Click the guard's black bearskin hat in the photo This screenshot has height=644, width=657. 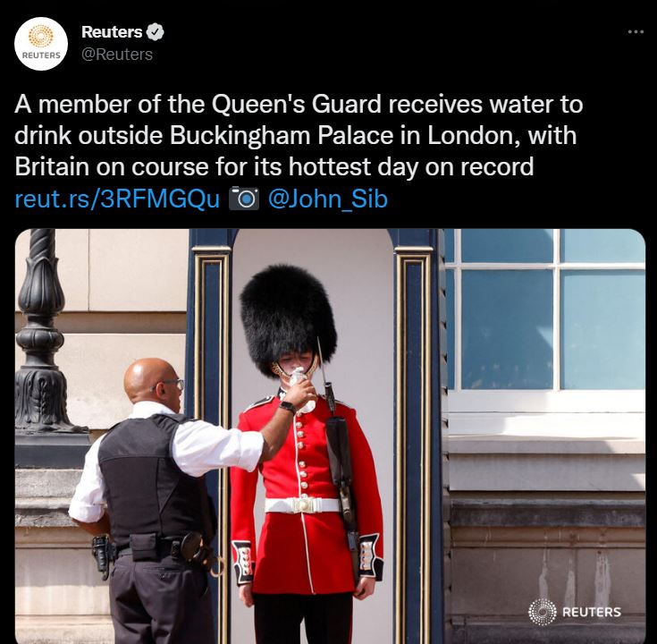288,318
